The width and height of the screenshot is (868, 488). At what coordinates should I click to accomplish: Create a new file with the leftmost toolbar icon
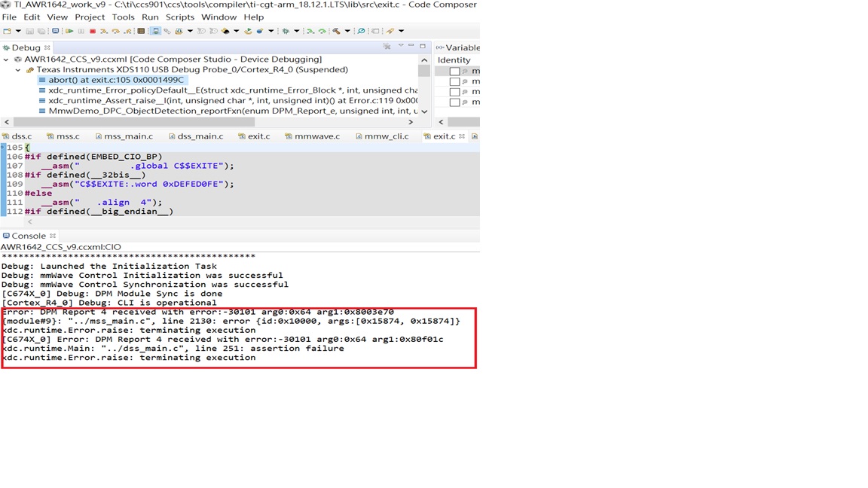(6, 31)
